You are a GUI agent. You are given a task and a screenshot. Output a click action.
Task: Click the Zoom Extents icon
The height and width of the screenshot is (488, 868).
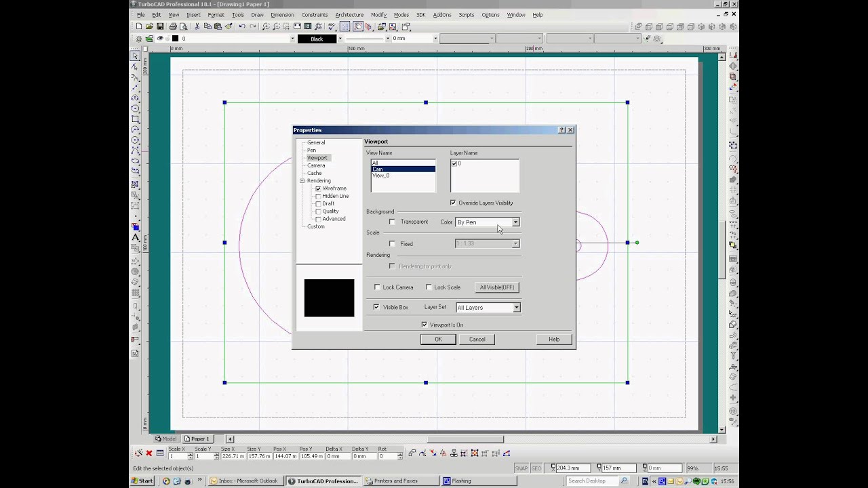[297, 26]
